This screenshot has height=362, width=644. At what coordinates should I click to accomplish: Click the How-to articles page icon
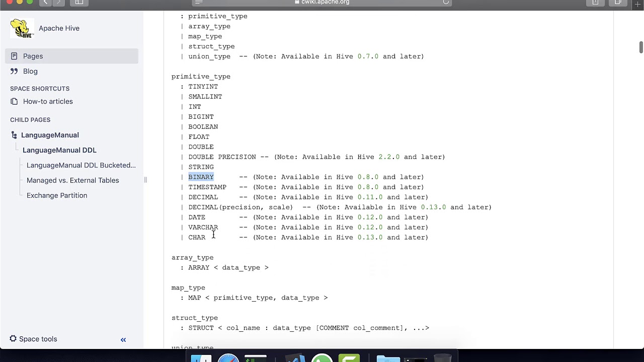click(14, 101)
